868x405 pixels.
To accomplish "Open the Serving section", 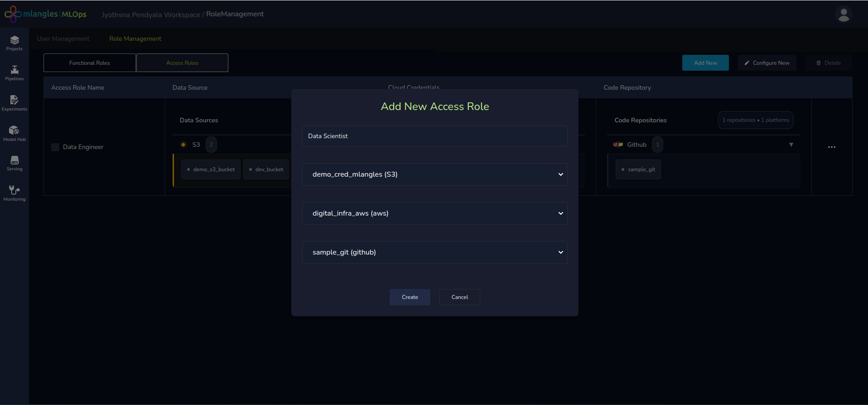I will [x=14, y=163].
